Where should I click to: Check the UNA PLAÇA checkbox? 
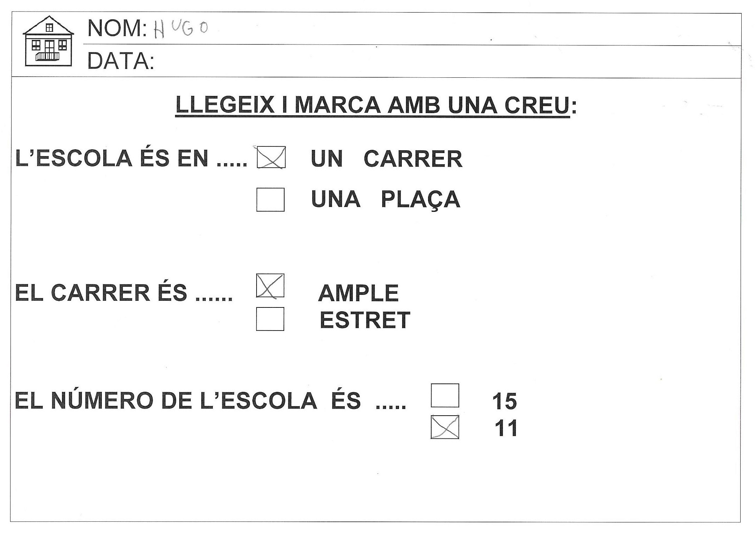pyautogui.click(x=270, y=200)
